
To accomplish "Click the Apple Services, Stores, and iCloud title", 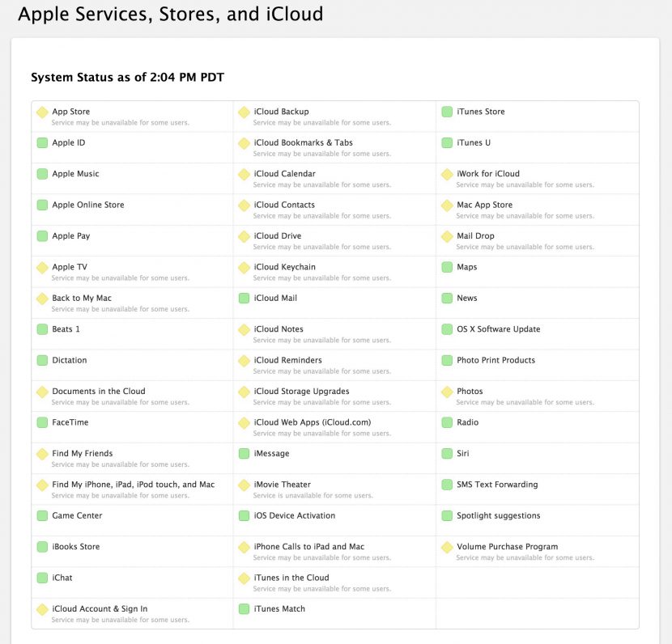I will [x=170, y=14].
